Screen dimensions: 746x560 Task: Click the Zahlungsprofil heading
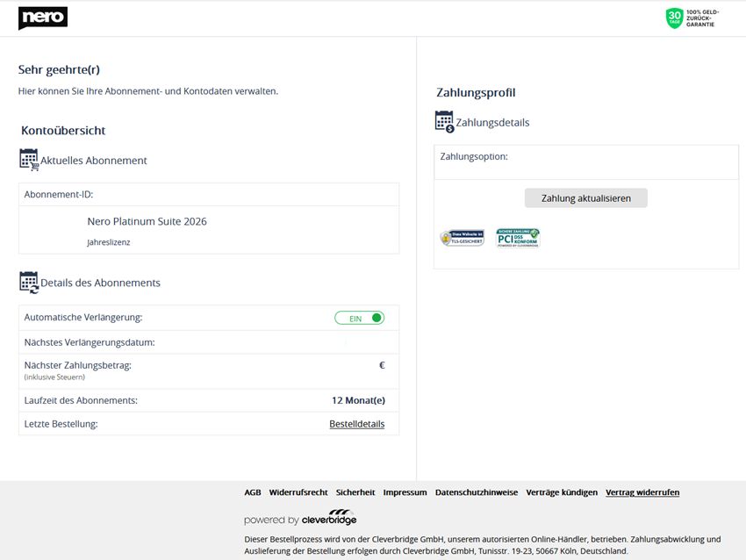[476, 92]
